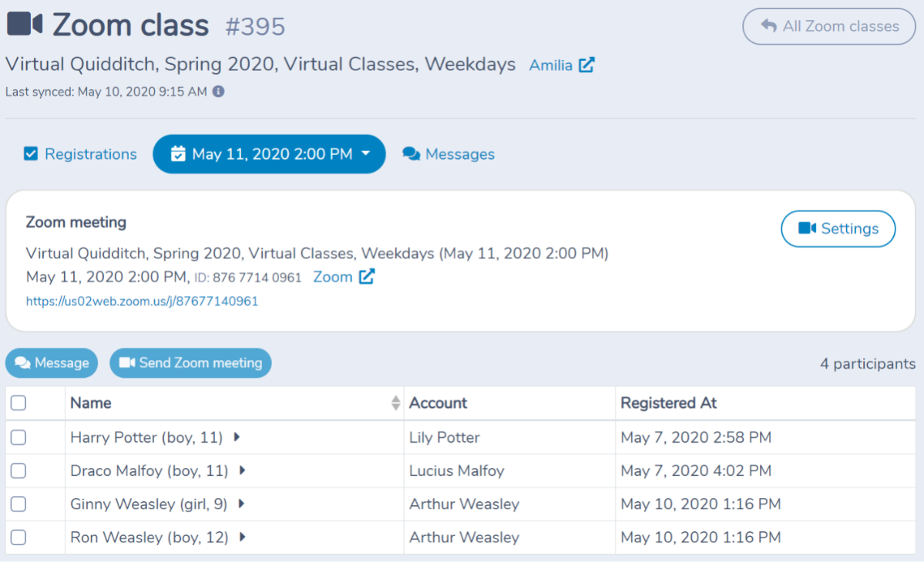This screenshot has width=924, height=563.
Task: Open the Zoom meeting link text
Action: click(x=333, y=277)
